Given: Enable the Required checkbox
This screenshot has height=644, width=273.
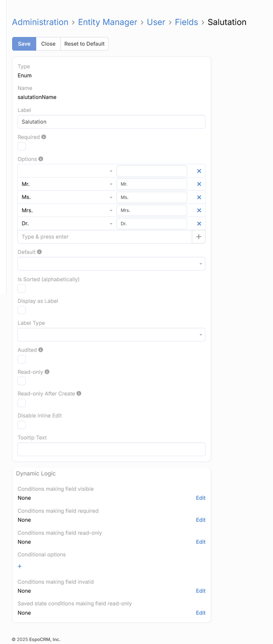Looking at the screenshot, I should coord(22,147).
